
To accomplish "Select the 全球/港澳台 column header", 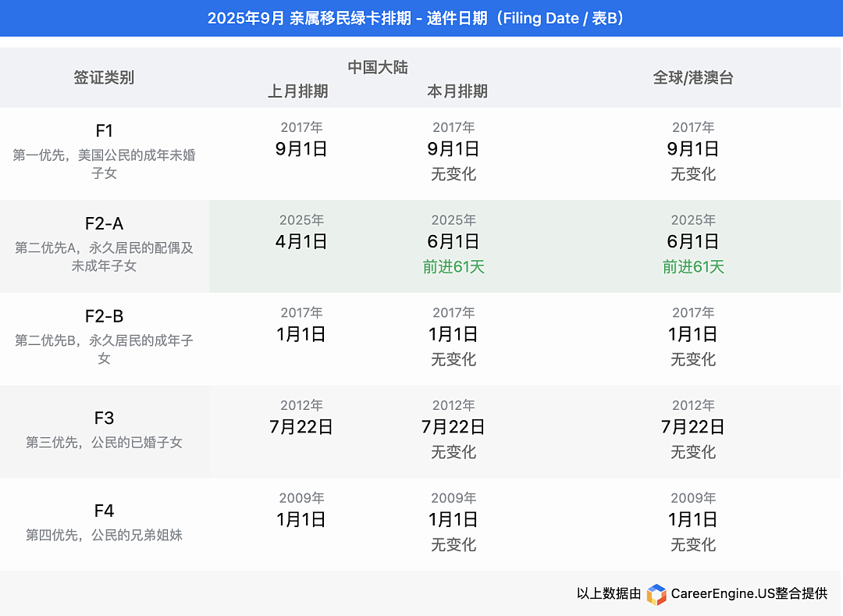I will tap(693, 77).
